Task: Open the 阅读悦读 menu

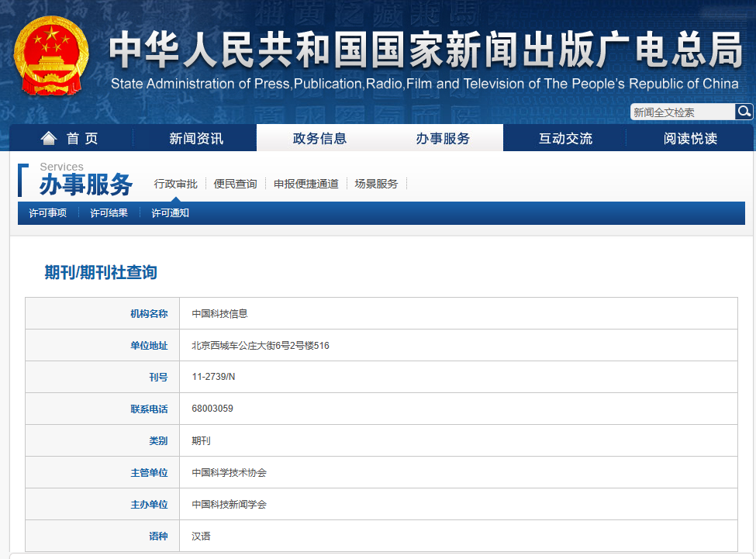Action: (x=690, y=138)
